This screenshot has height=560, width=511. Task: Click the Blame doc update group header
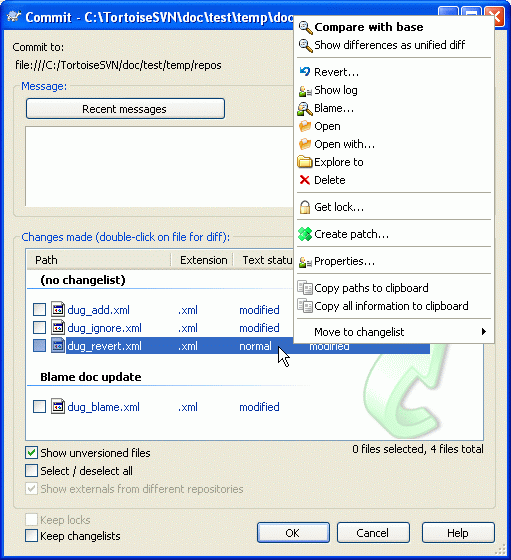pyautogui.click(x=91, y=377)
